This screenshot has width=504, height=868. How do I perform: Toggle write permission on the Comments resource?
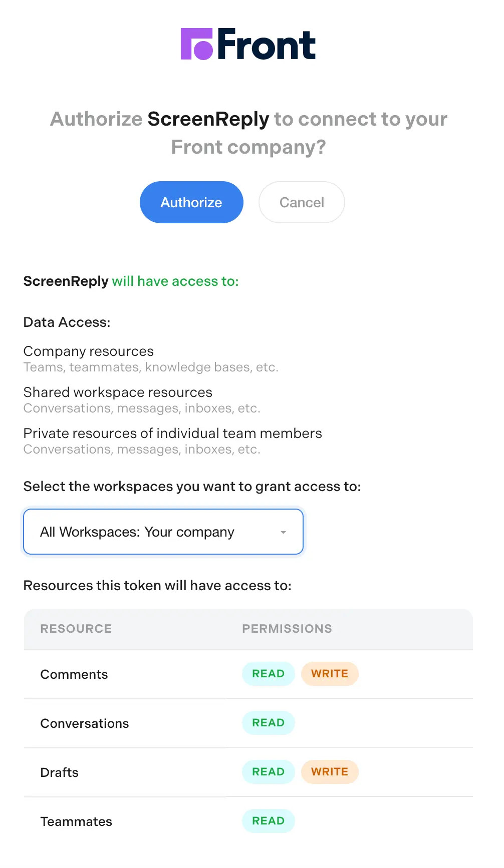[x=330, y=673]
